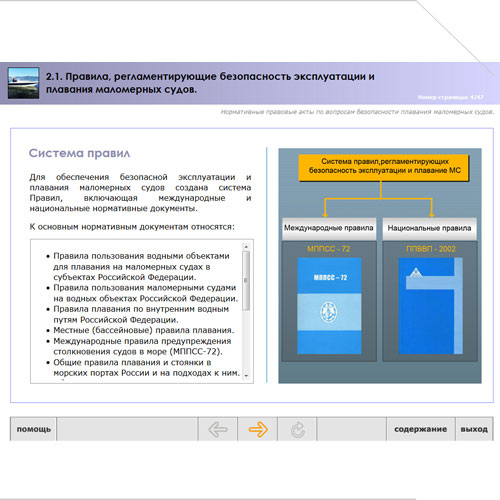Click the выход button
Screen dimensions: 500x500
(474, 429)
